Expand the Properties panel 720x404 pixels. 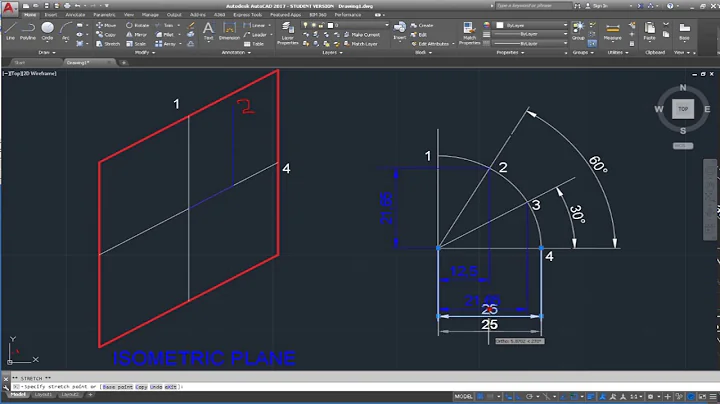[510, 52]
